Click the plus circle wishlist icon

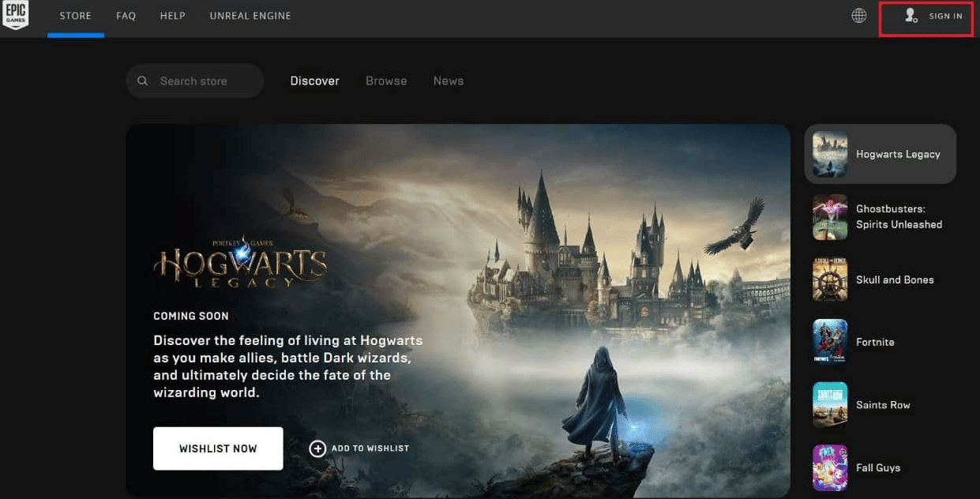(x=317, y=448)
